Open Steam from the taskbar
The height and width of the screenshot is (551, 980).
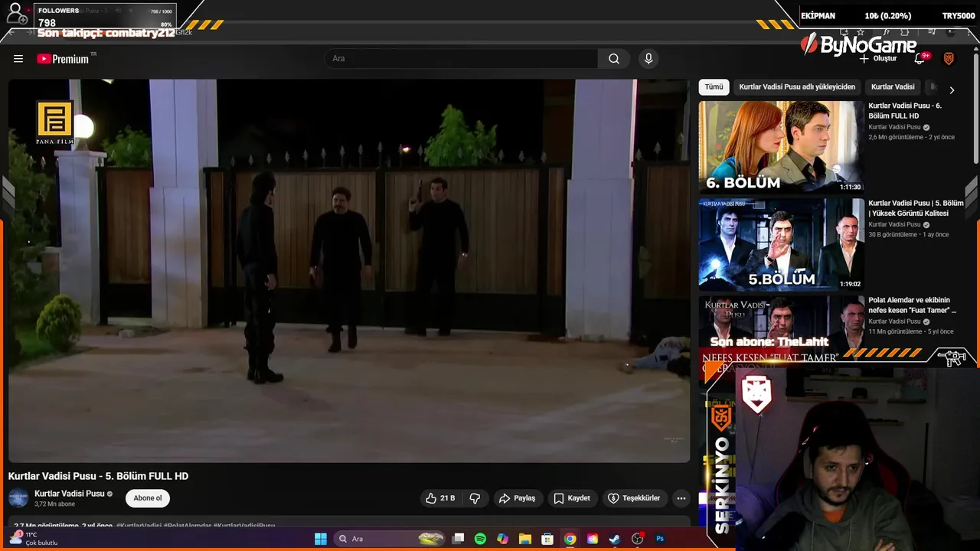615,539
